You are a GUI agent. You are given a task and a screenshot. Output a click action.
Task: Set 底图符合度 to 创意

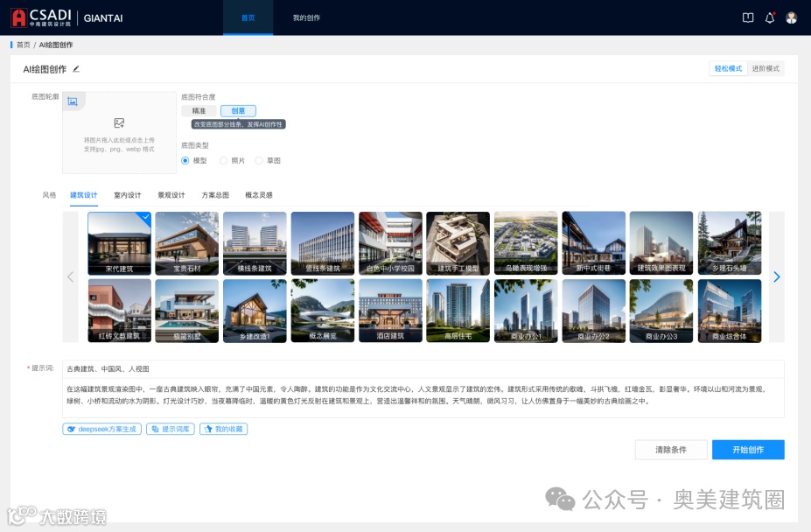pyautogui.click(x=238, y=111)
